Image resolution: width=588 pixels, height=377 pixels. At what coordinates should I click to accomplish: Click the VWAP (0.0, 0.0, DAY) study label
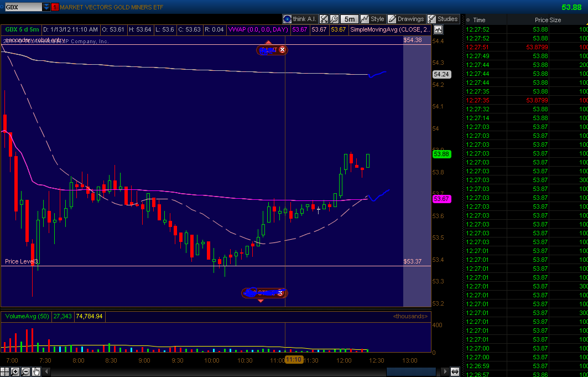pos(258,29)
